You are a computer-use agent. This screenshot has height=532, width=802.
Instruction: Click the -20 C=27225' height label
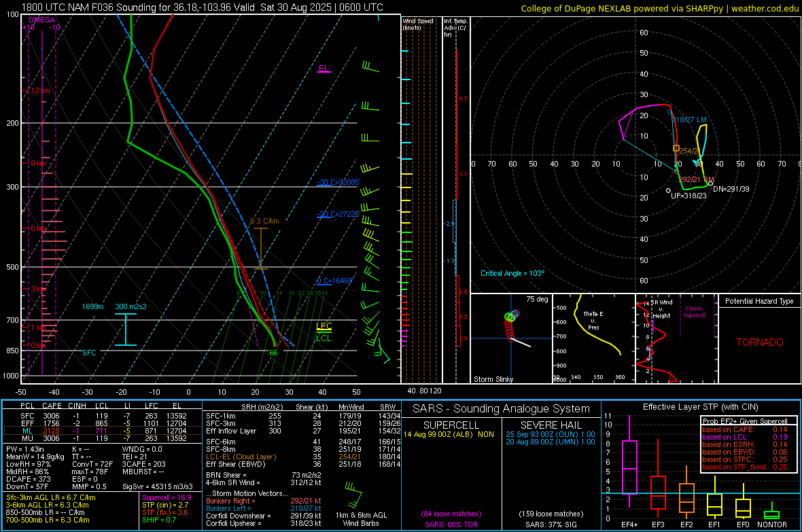338,214
